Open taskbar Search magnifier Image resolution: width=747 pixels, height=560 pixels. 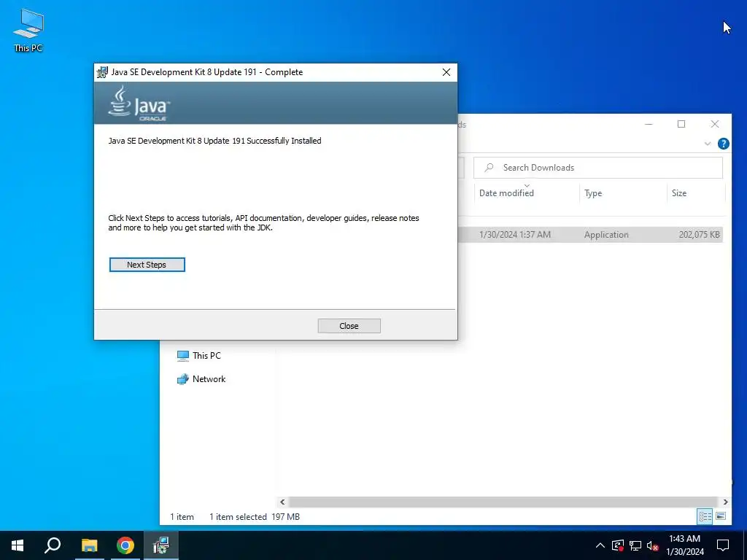[53, 545]
